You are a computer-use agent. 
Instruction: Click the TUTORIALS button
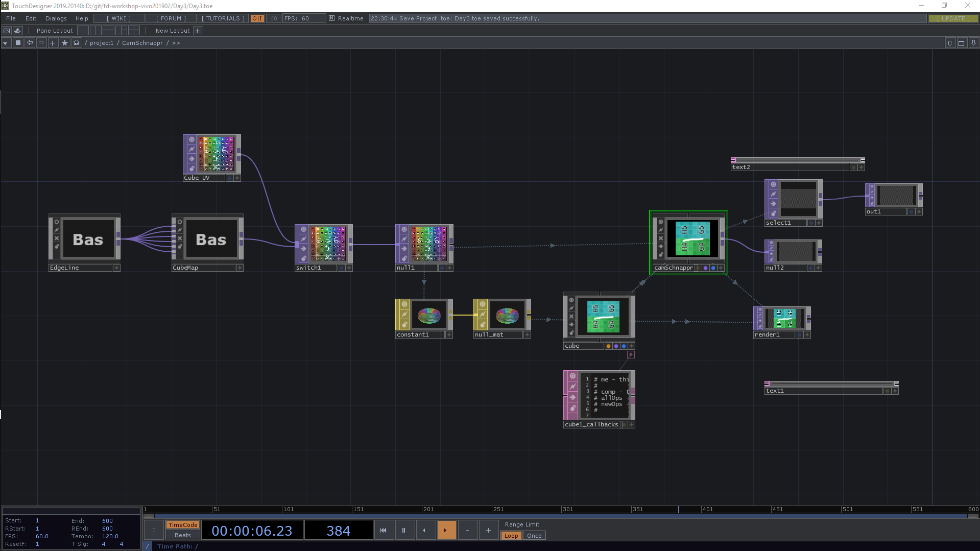(x=223, y=18)
